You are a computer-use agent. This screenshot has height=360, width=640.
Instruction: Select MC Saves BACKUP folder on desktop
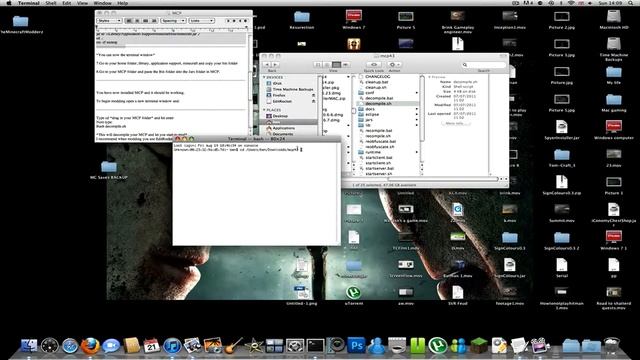click(109, 170)
